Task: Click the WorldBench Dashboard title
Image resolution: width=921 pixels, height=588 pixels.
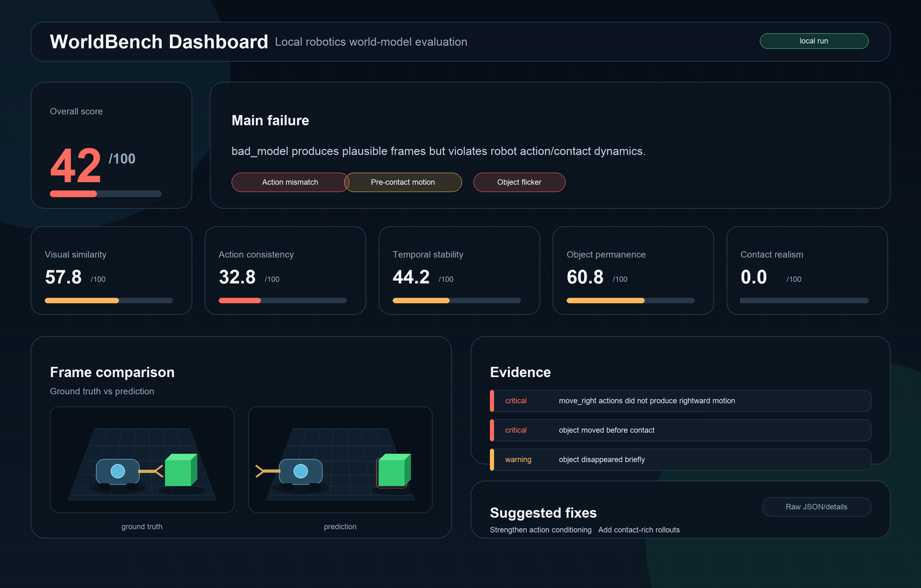Action: click(x=159, y=42)
